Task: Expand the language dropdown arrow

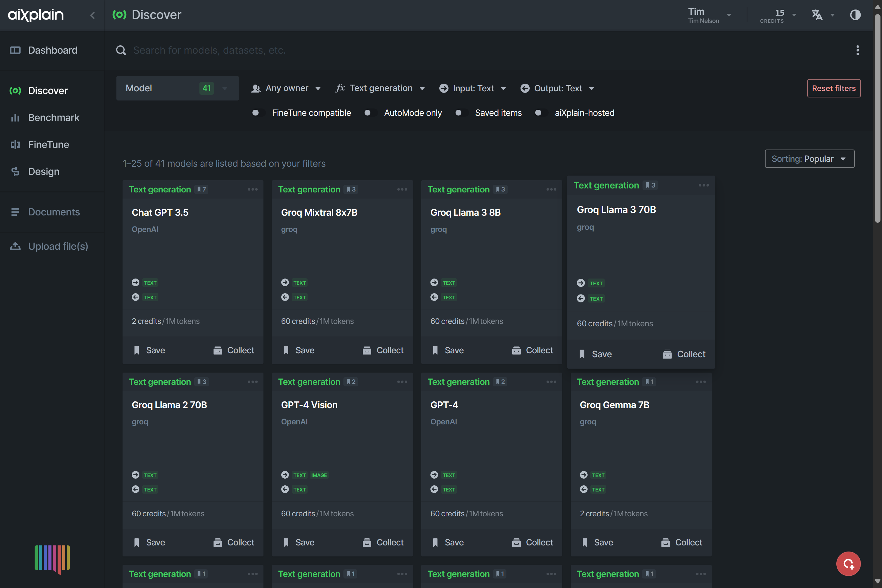Action: [x=832, y=15]
